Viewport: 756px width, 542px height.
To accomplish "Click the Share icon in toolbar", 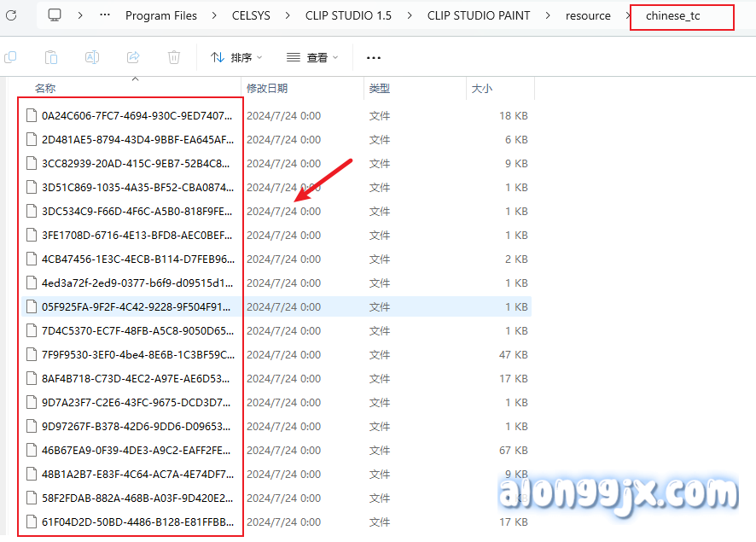I will click(133, 57).
